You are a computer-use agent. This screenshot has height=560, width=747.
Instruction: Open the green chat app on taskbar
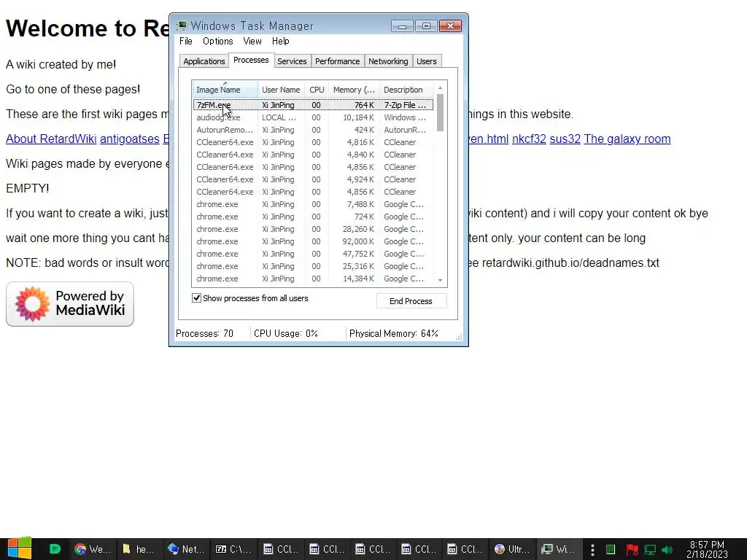coord(55,549)
